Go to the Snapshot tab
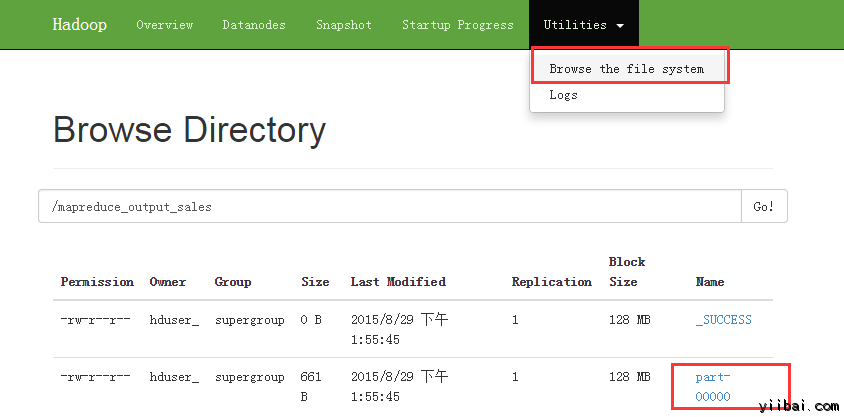 coord(343,25)
